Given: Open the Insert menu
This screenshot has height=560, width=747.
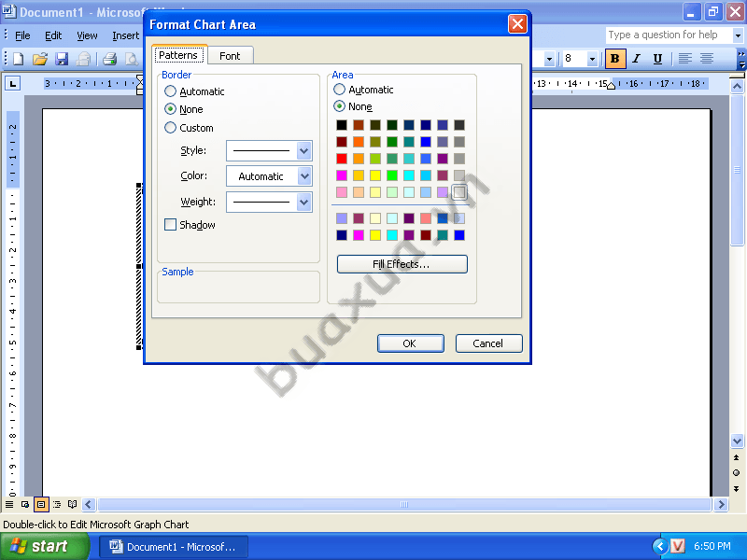Looking at the screenshot, I should (x=125, y=35).
